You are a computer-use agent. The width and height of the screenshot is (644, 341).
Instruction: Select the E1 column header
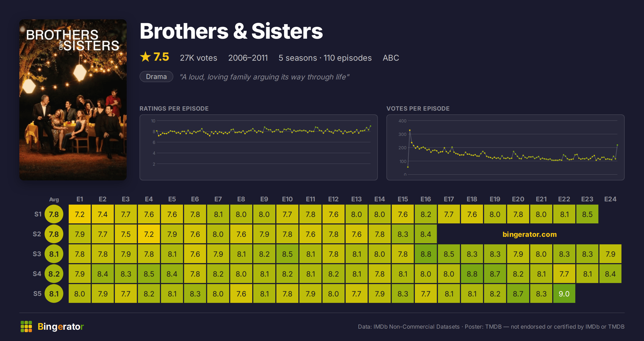[80, 199]
